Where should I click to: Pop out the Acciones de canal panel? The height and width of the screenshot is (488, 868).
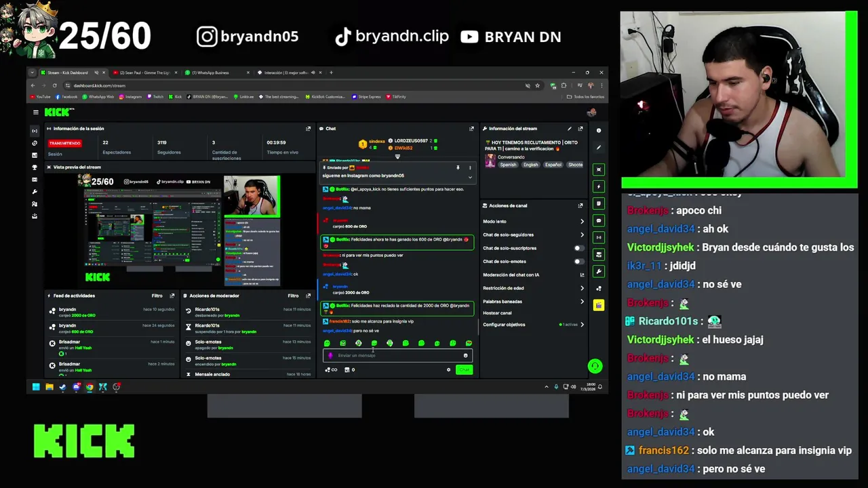[580, 205]
